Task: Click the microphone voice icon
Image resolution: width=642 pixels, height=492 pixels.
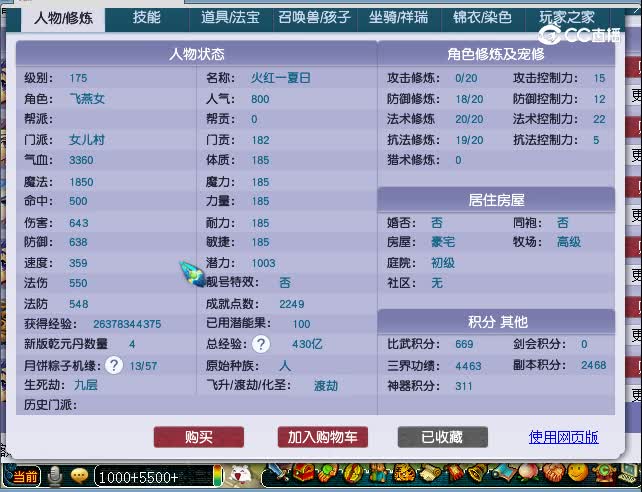Action: [55, 476]
